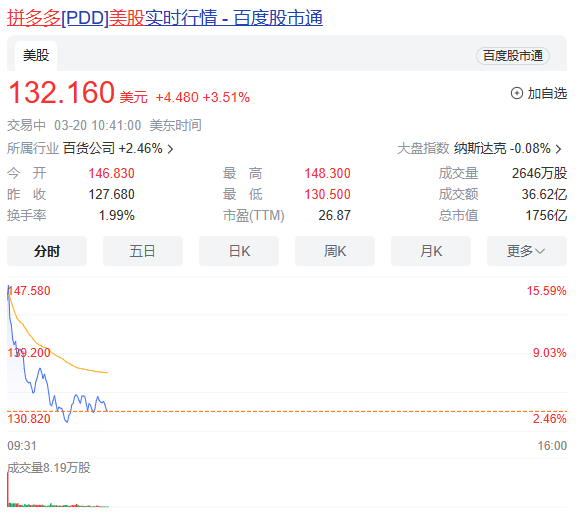Expand the 百货公司 industry chevron arrow
Screen dimensions: 582x513
(170, 149)
